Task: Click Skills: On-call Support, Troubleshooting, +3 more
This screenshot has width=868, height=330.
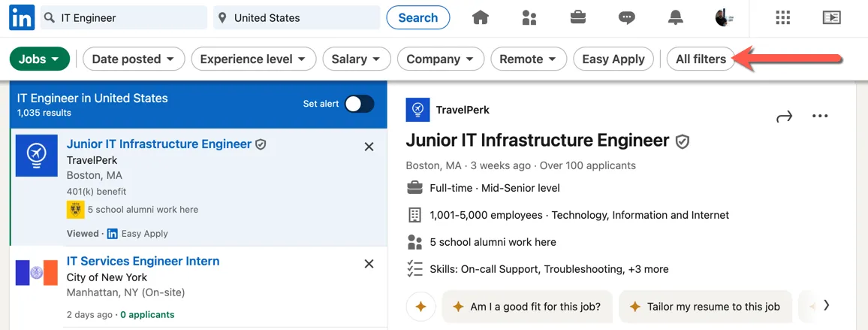Action: point(549,269)
